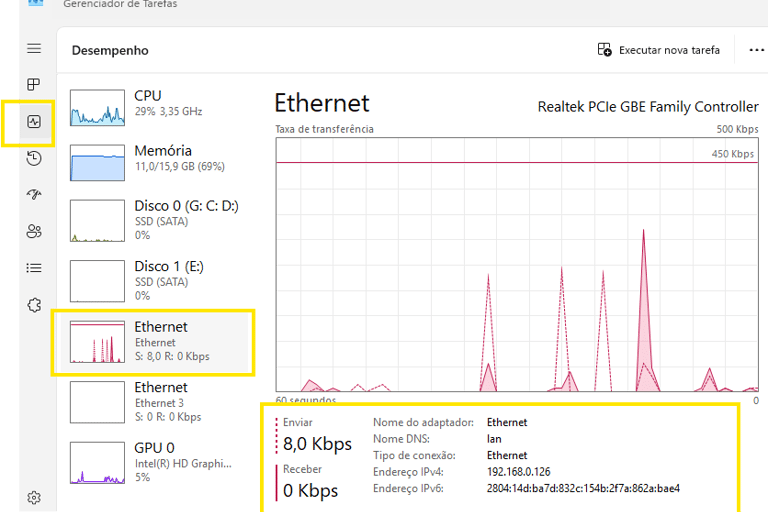Image resolution: width=768 pixels, height=512 pixels.
Task: Expand the hamburger navigation menu
Action: tap(34, 48)
